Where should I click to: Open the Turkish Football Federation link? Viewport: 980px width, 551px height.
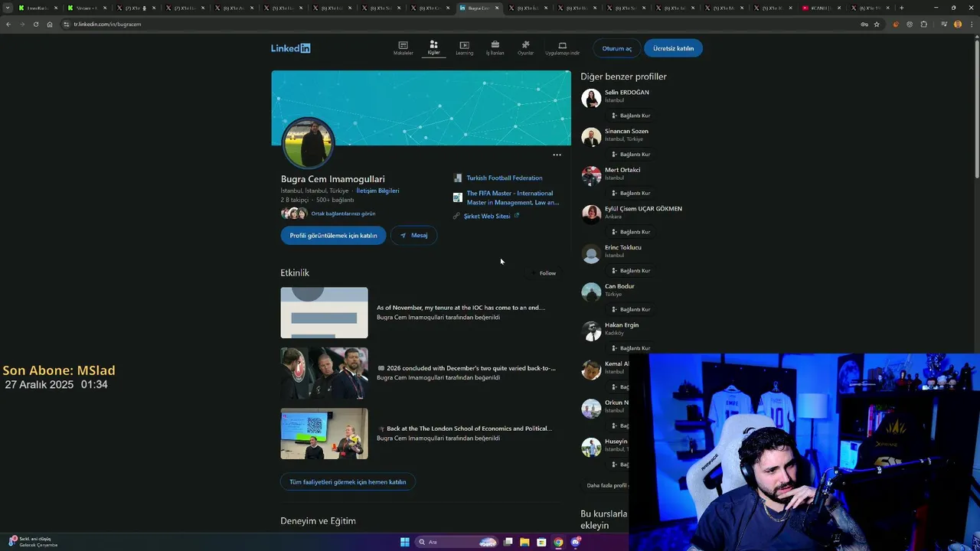(x=505, y=178)
